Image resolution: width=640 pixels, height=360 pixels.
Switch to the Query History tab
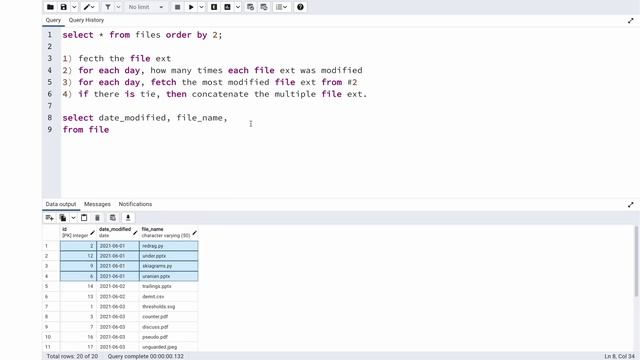(x=86, y=20)
